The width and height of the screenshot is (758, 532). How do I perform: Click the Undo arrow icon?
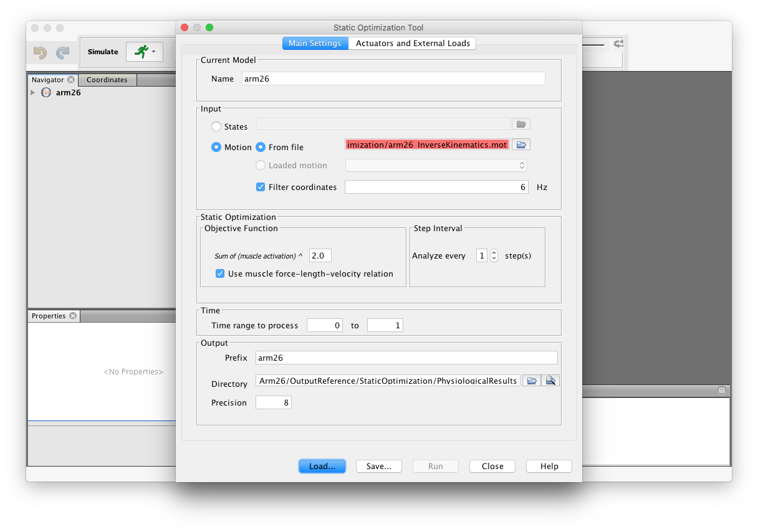[39, 52]
